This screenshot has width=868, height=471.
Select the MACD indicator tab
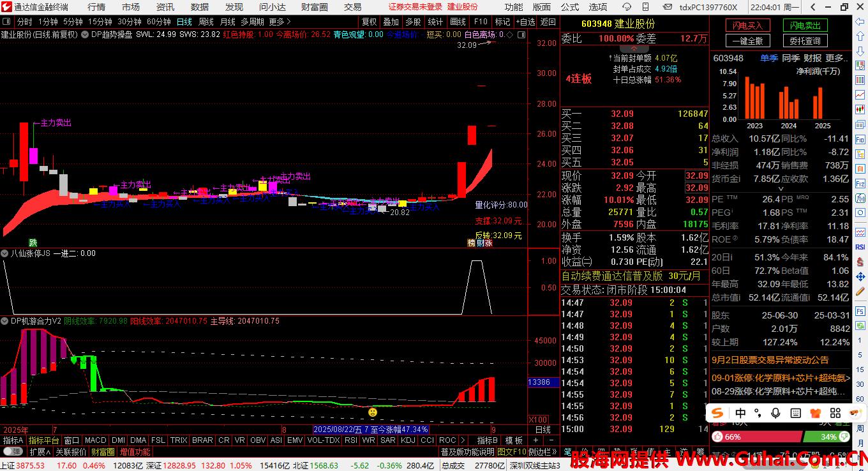95,440
